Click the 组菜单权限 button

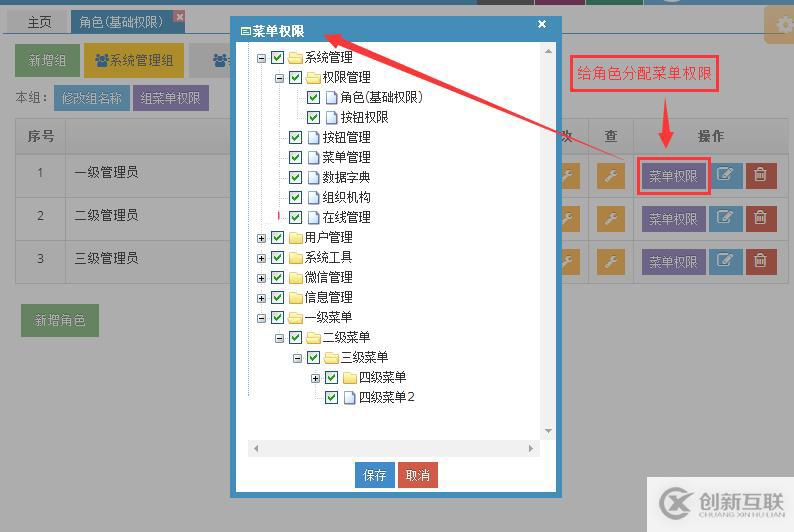click(x=171, y=98)
